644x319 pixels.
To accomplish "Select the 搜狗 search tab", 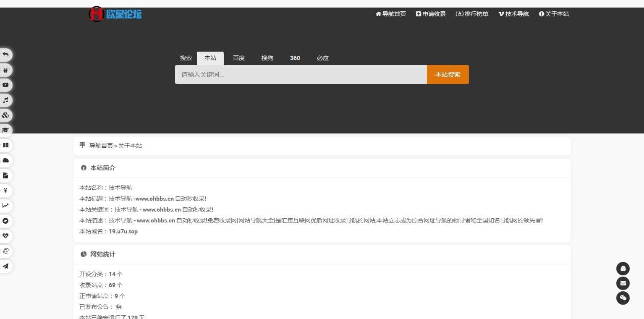I will point(267,58).
